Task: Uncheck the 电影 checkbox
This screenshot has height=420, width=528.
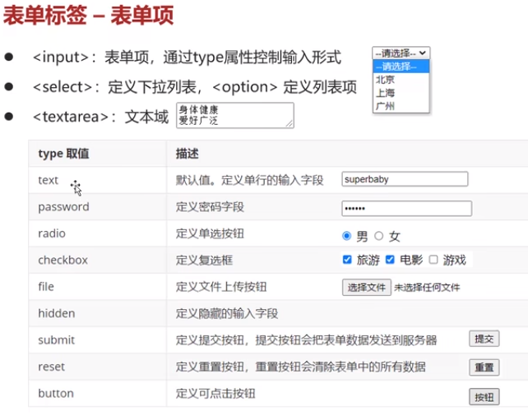Action: (391, 260)
